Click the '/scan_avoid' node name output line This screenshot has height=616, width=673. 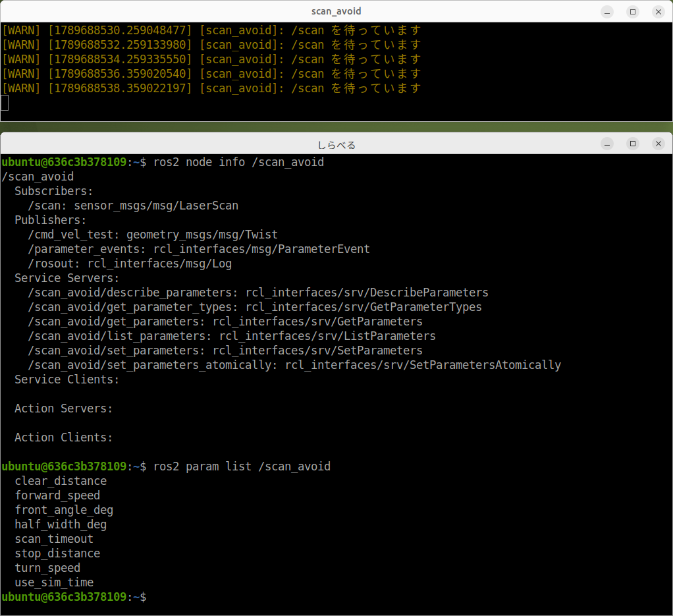(38, 177)
